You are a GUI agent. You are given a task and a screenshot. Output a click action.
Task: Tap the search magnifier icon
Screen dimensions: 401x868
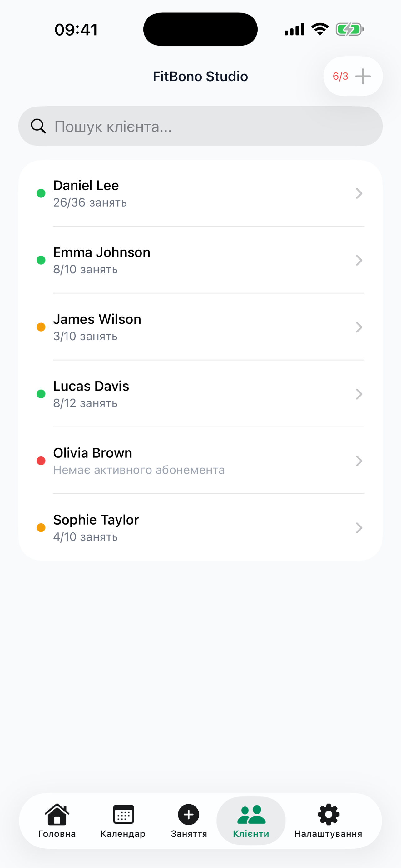(x=38, y=126)
